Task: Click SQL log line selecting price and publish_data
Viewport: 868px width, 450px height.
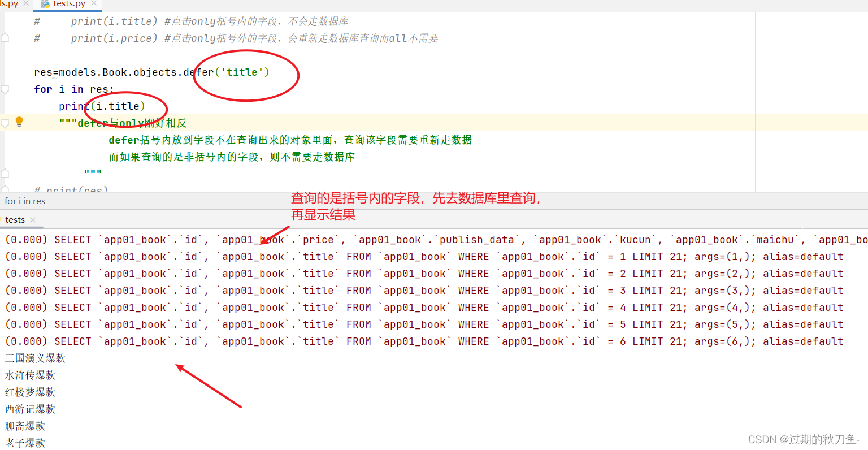Action: click(436, 240)
